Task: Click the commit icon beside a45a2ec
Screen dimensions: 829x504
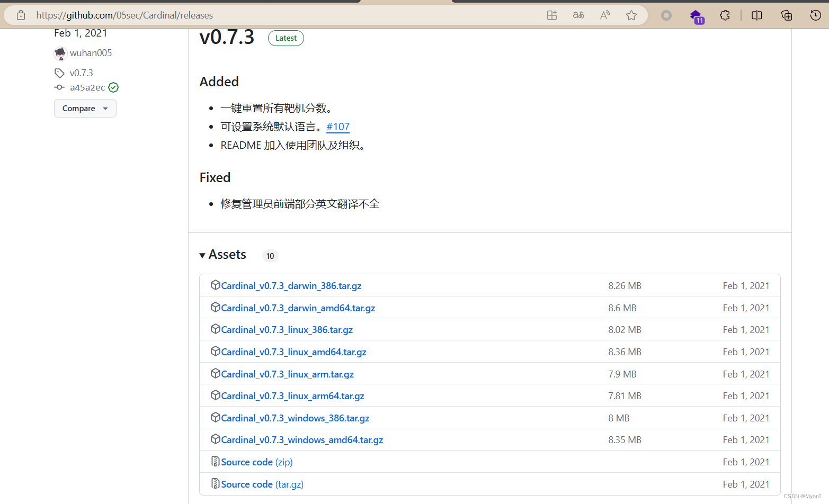Action: 59,87
